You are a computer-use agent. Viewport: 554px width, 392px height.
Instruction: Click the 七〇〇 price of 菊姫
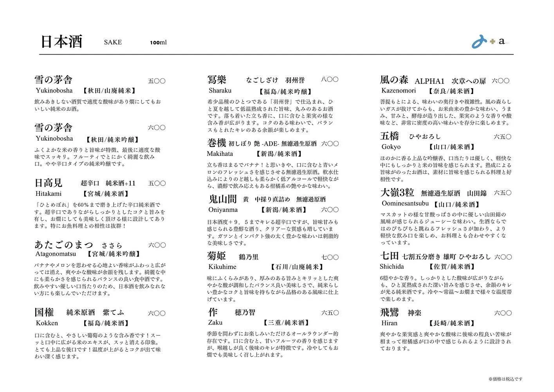pyautogui.click(x=330, y=257)
